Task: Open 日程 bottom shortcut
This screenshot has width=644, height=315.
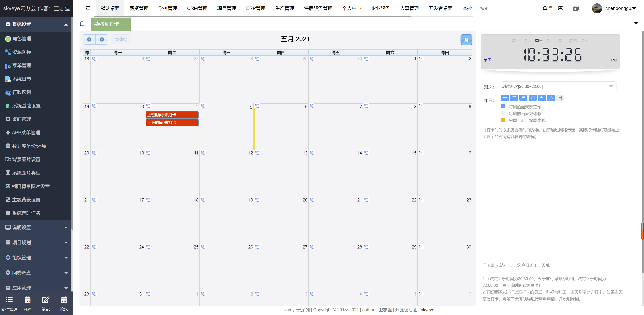Action: [x=28, y=304]
